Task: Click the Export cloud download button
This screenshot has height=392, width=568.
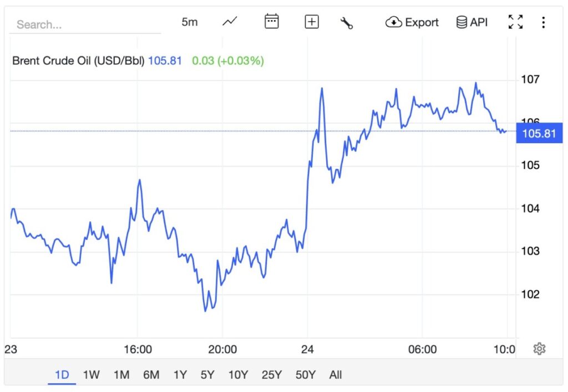Action: 412,22
